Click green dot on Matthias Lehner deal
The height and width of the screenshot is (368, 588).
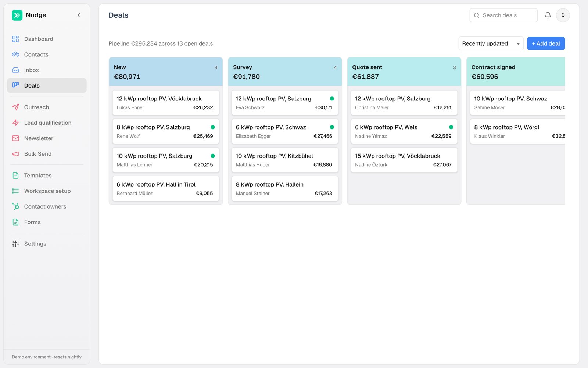tap(213, 156)
